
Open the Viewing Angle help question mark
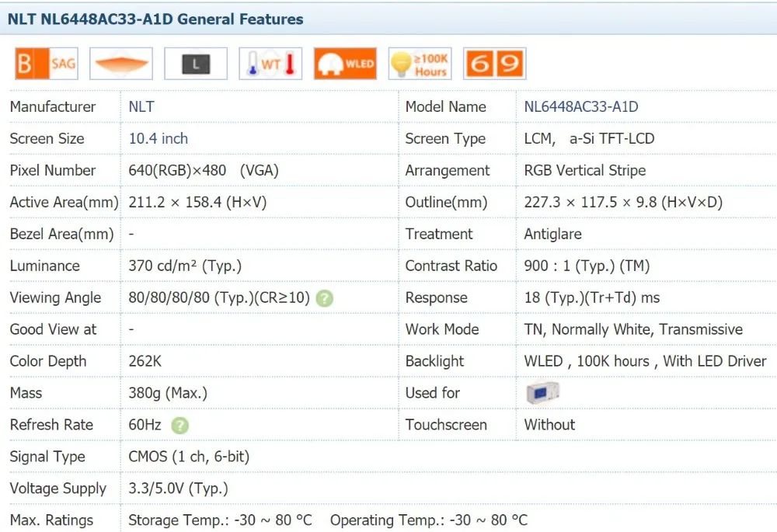point(325,298)
